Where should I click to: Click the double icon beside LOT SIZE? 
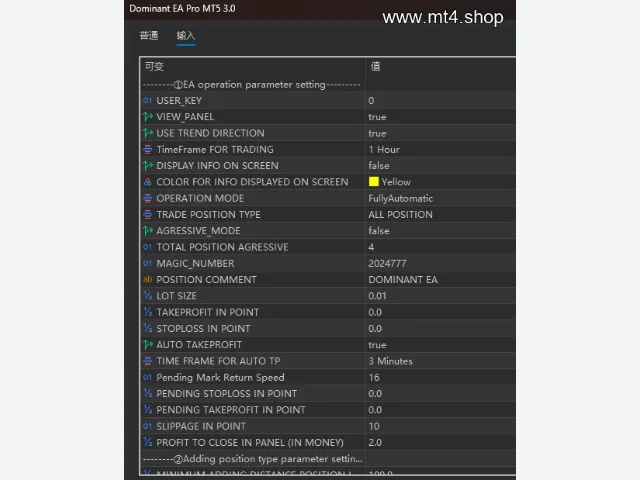click(x=147, y=296)
